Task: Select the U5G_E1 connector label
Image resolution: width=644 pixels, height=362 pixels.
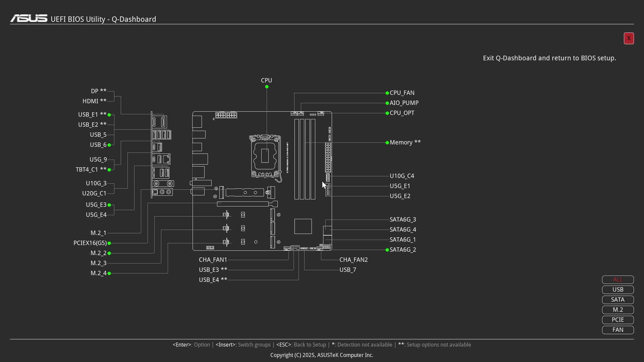Action: (x=400, y=186)
